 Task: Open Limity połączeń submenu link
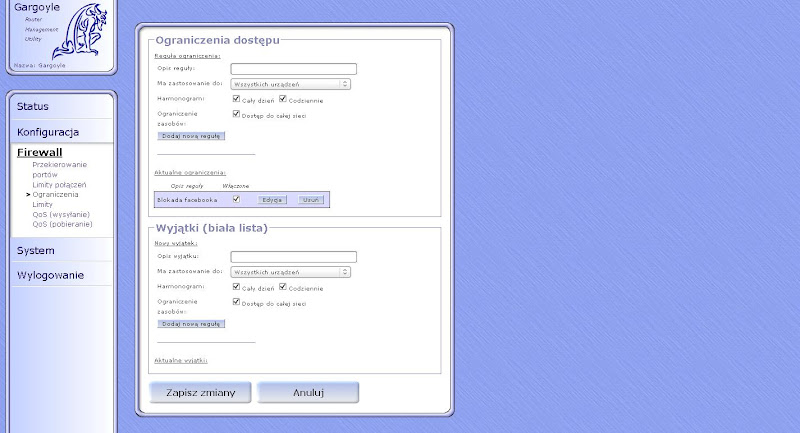coord(59,185)
